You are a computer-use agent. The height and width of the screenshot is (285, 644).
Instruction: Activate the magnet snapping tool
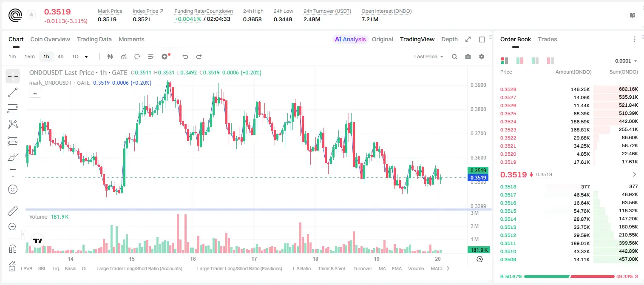tap(13, 249)
